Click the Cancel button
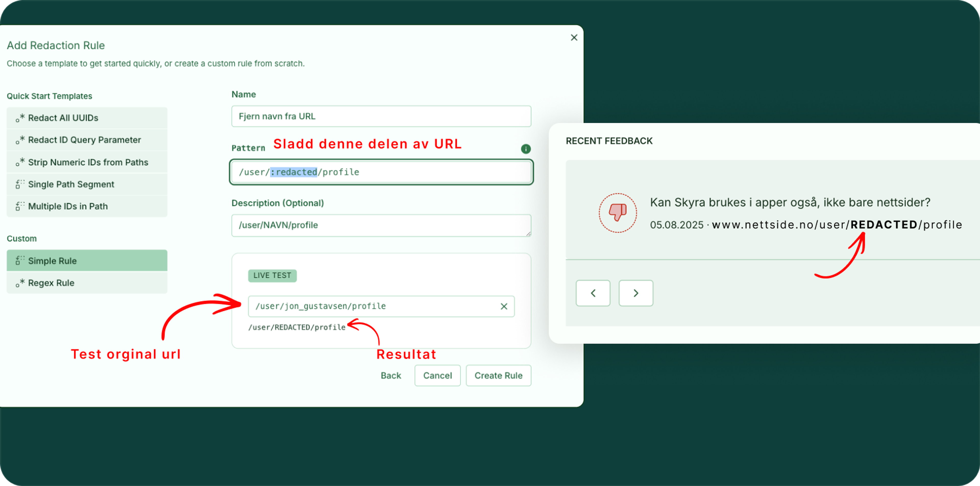Image resolution: width=980 pixels, height=486 pixels. pos(437,376)
